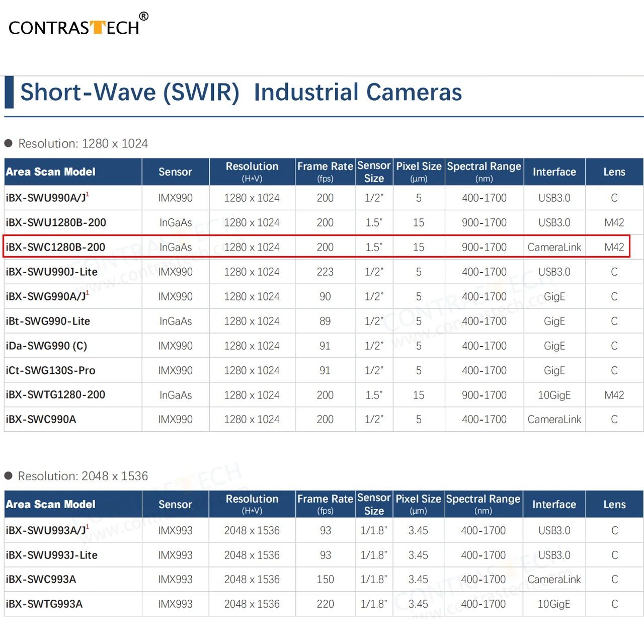Click "Frame Rate" header in the 1280 x 1024 table
Screen dimensions: 644x644
coord(325,172)
